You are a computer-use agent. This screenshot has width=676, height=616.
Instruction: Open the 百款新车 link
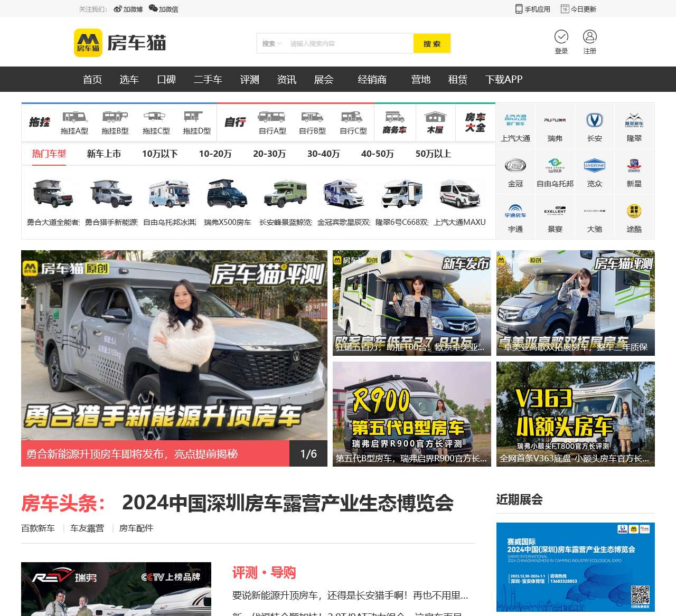tap(38, 528)
